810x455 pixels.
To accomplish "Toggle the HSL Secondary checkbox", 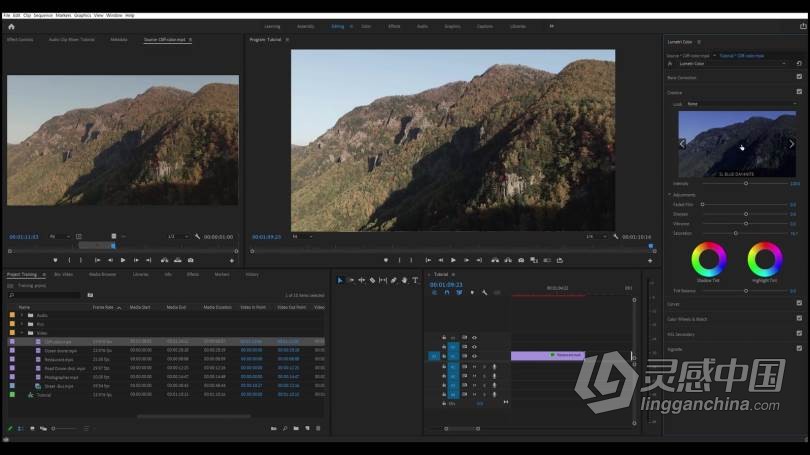I will [x=799, y=334].
